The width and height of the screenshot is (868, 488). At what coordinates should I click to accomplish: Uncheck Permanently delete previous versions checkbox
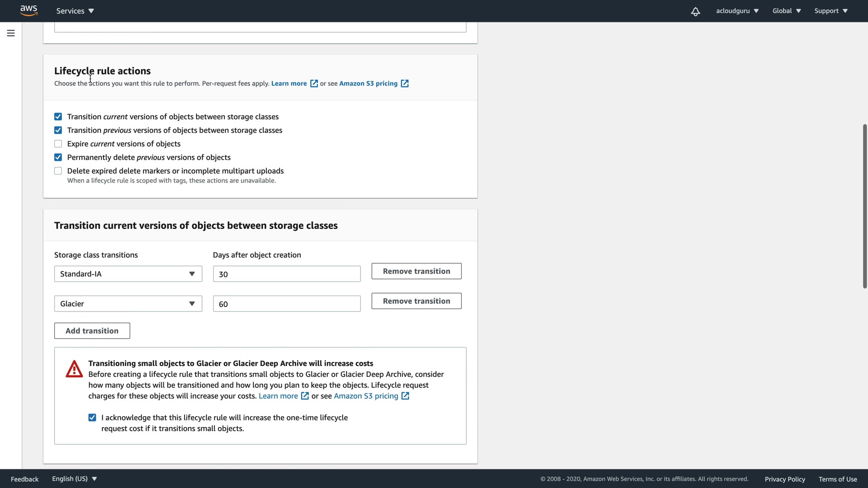click(58, 157)
